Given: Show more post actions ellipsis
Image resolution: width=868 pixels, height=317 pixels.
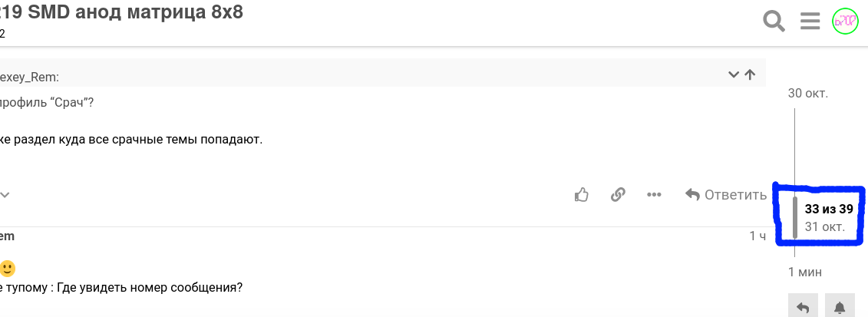Looking at the screenshot, I should pyautogui.click(x=655, y=195).
